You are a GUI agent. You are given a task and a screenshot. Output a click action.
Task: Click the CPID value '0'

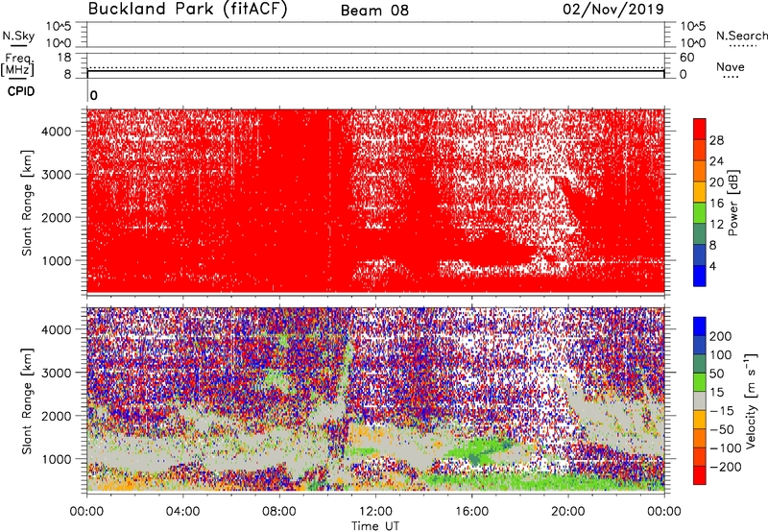(x=94, y=96)
